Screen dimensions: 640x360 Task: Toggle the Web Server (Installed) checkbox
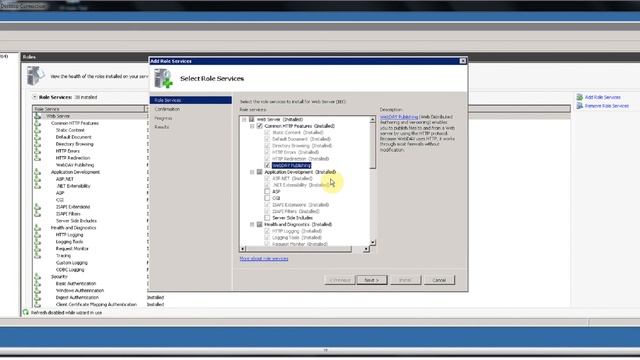coord(252,120)
